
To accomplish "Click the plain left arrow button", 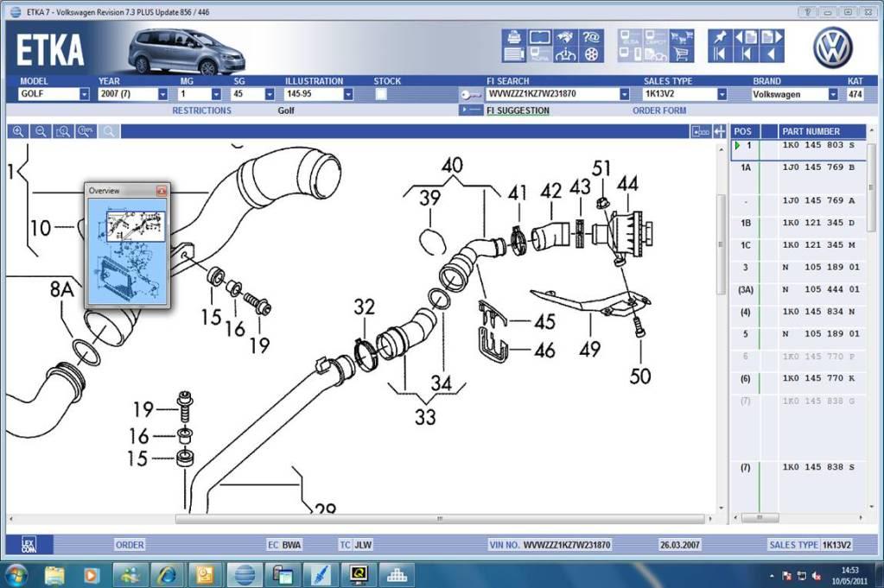I will pos(772,54).
